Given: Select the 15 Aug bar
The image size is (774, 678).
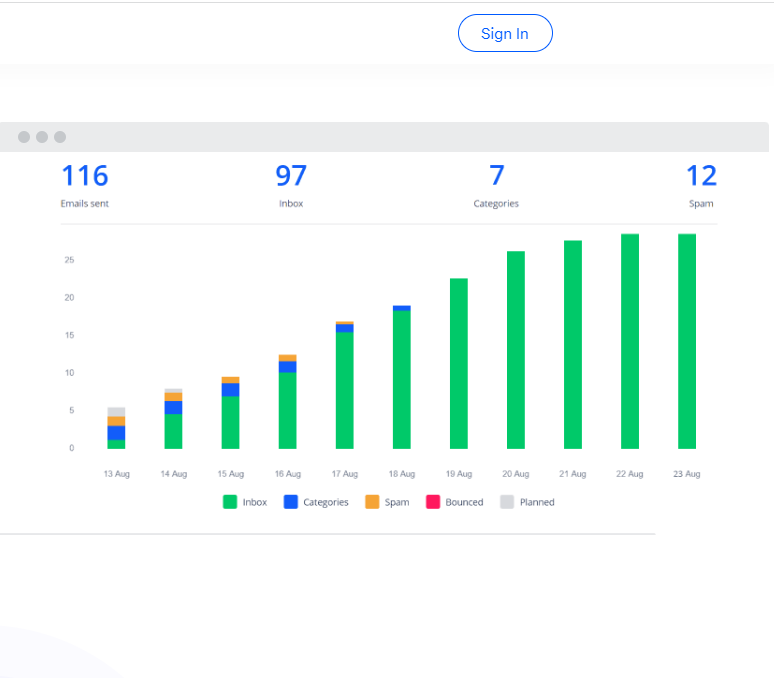Looking at the screenshot, I should click(x=231, y=413).
